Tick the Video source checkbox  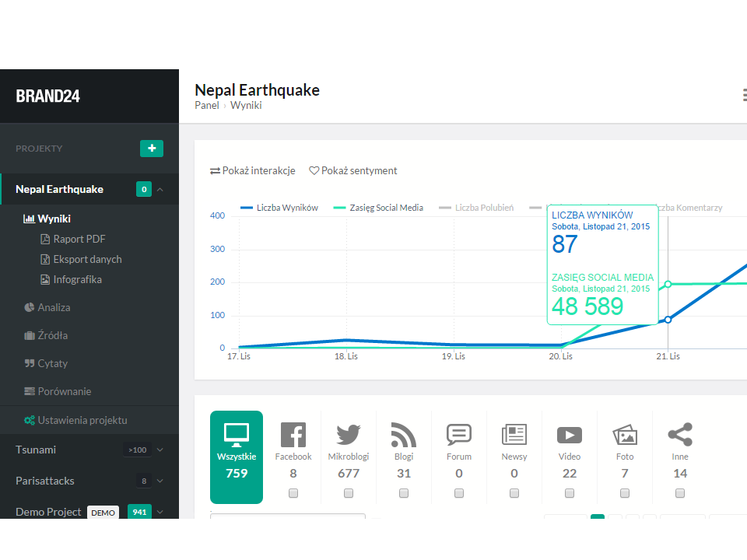(570, 493)
